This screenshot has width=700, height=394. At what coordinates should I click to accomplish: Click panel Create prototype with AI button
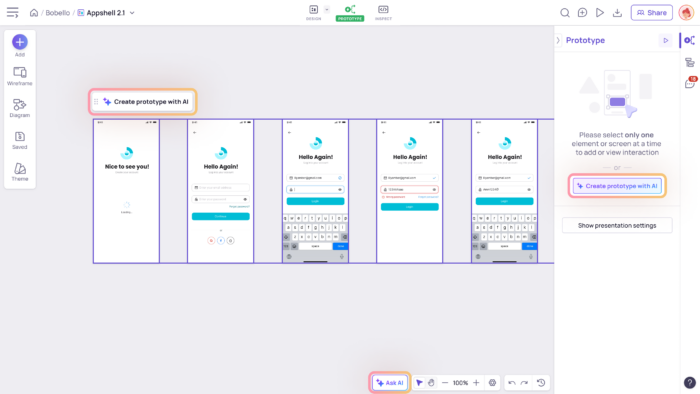point(617,186)
